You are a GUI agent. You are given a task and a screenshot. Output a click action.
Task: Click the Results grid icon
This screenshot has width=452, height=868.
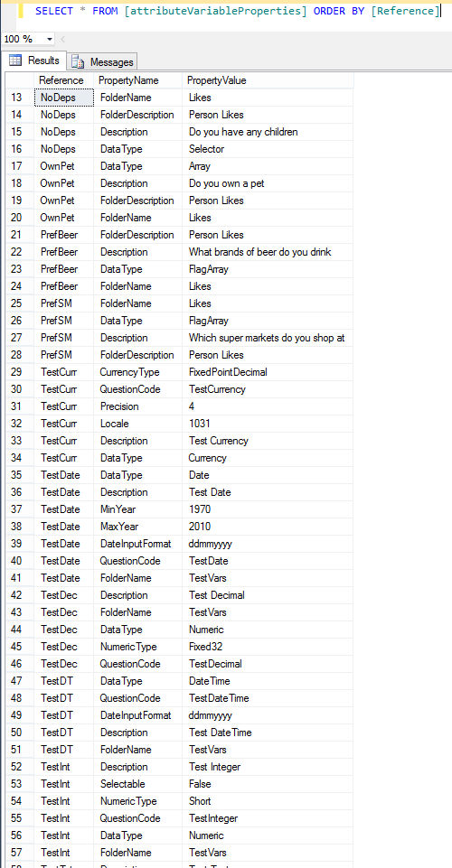click(15, 61)
